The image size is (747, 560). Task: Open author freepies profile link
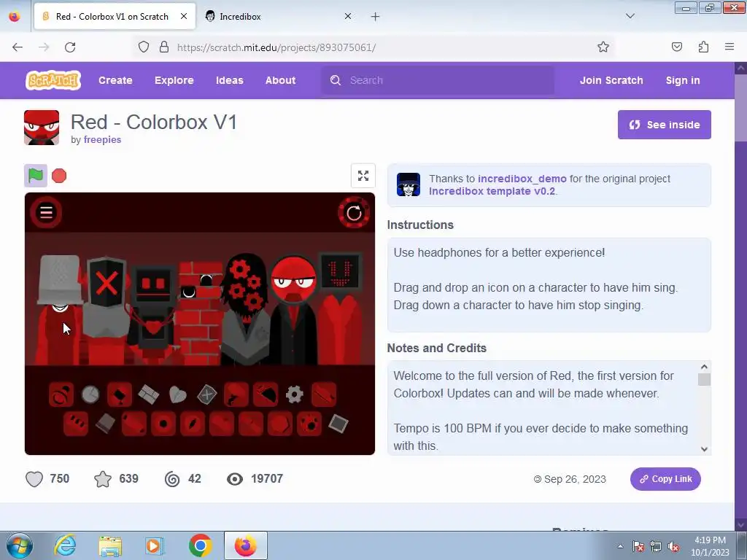102,139
